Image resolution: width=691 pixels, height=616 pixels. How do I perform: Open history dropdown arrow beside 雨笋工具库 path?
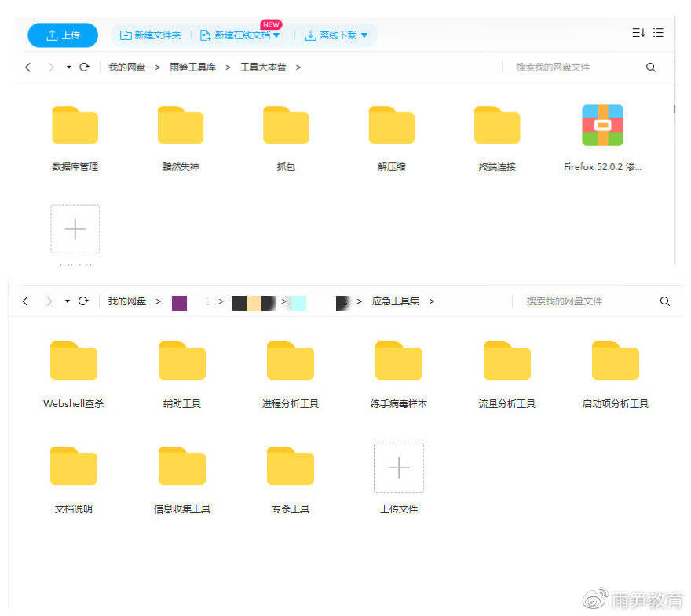(x=68, y=67)
